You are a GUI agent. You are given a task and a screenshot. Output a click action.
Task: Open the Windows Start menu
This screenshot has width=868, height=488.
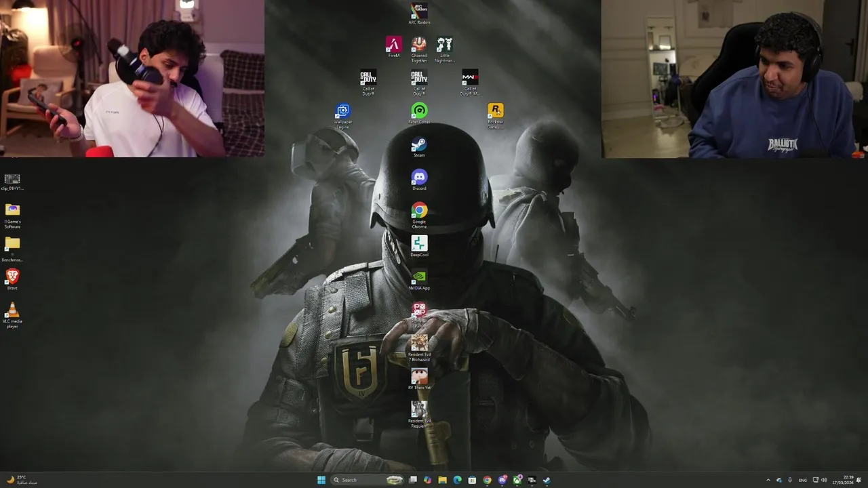click(321, 480)
